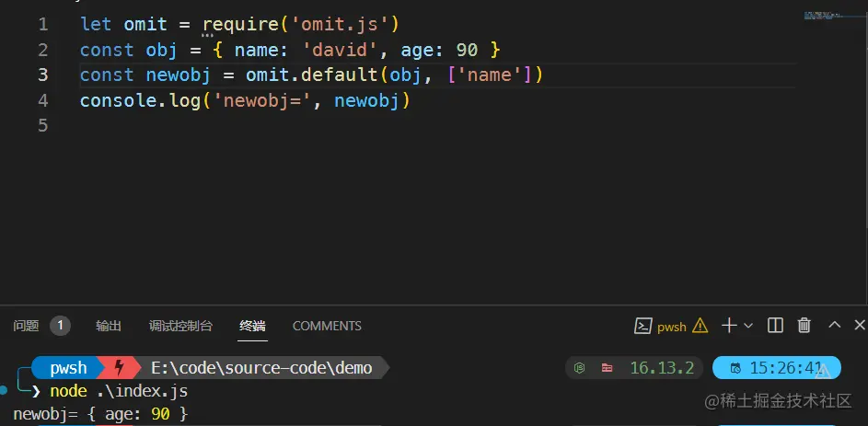Image resolution: width=868 pixels, height=426 pixels.
Task: Click the terminal warning triangle icon
Action: click(x=700, y=326)
